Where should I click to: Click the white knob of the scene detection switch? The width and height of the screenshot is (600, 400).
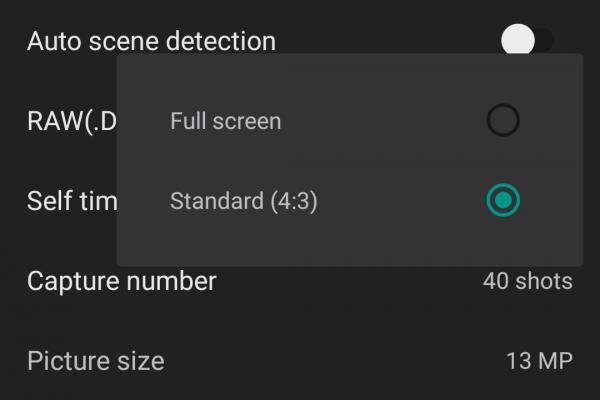(519, 41)
